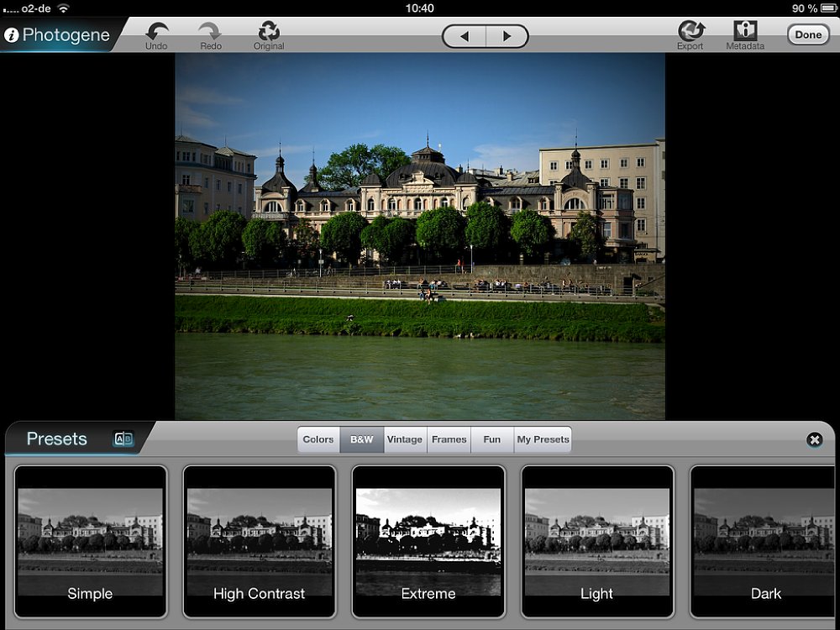Tap the Redo arrow icon
The image size is (840, 630).
(210, 32)
